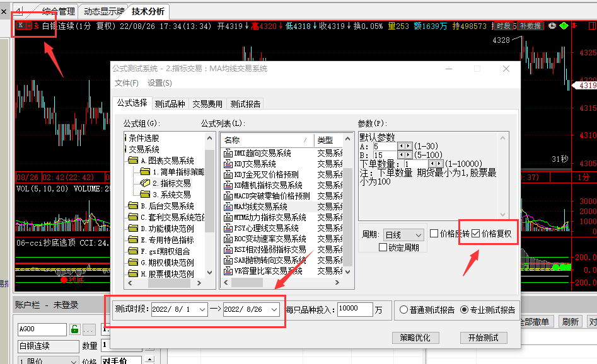Open the 周期 日线 dropdown
The image size is (597, 364).
point(403,235)
